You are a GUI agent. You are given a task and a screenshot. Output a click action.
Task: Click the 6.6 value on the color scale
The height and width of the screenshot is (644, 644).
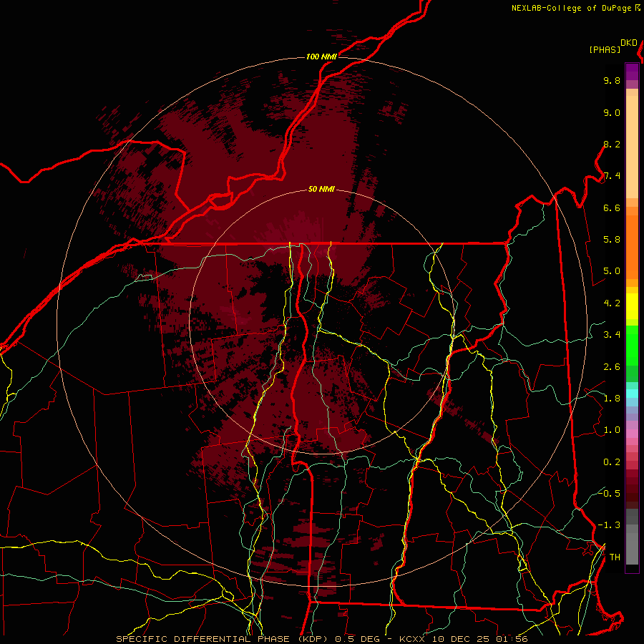tap(612, 208)
